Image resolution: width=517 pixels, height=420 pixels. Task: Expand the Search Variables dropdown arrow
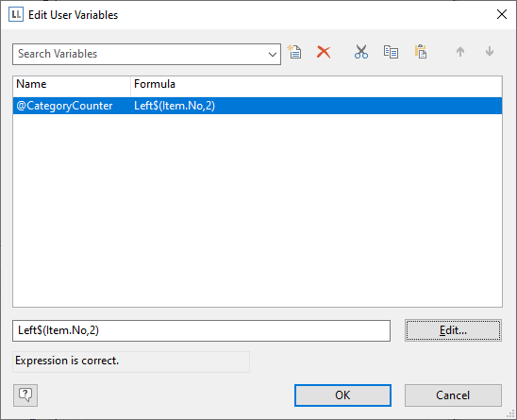point(273,54)
